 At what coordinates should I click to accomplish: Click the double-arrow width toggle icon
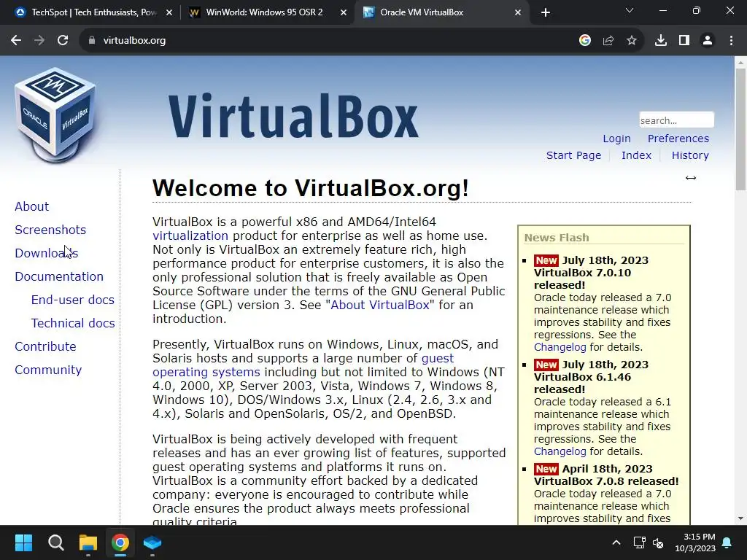tap(690, 178)
